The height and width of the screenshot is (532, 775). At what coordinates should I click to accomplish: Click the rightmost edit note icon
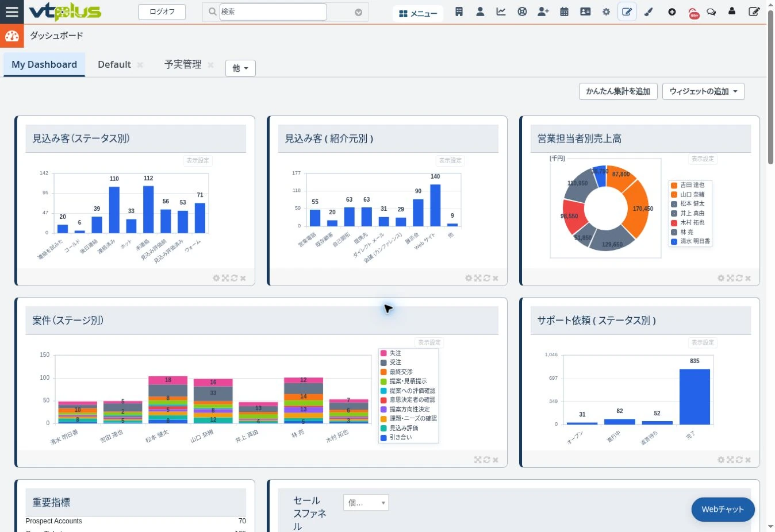(x=754, y=11)
